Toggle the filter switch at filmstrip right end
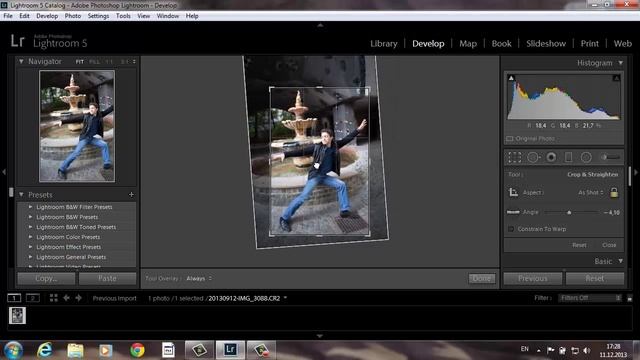Viewport: 640px width, 360px height. pos(630,298)
